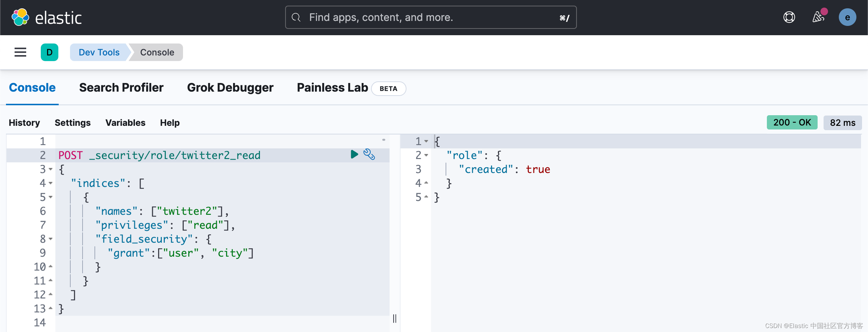Open Variables

(125, 123)
